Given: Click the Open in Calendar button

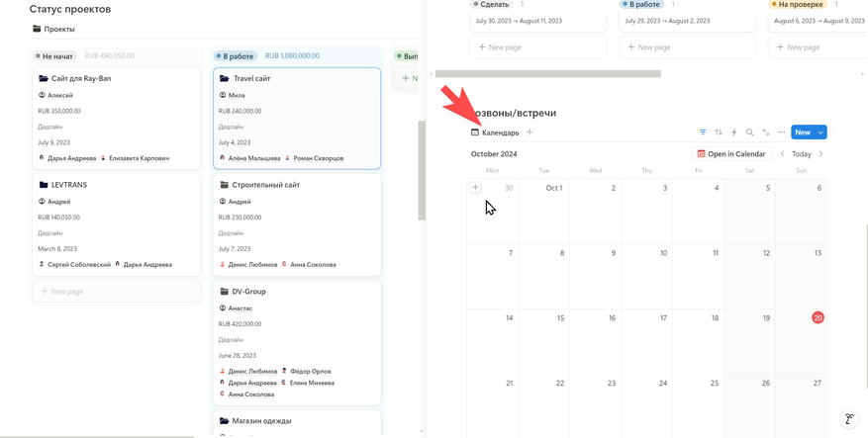Looking at the screenshot, I should pyautogui.click(x=731, y=154).
